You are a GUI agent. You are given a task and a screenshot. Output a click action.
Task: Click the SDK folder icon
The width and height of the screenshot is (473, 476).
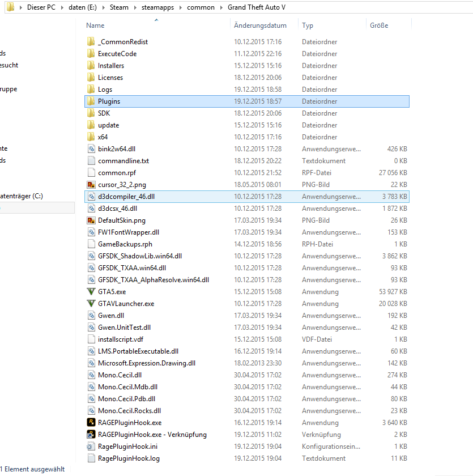91,113
